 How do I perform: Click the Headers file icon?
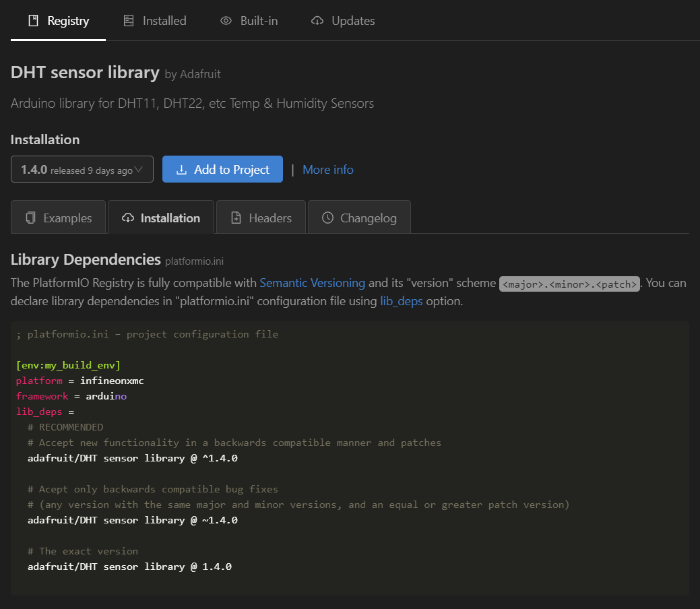(236, 218)
